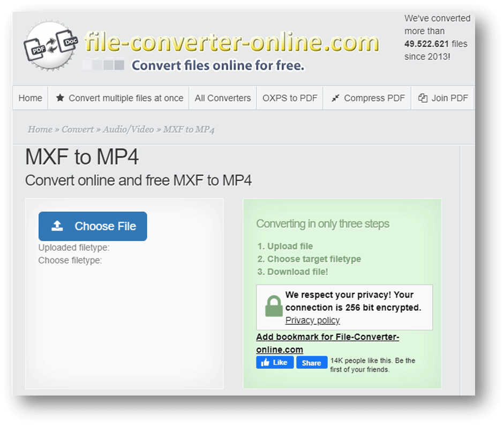
Task: Open the OXPS to PDF page
Action: click(289, 98)
